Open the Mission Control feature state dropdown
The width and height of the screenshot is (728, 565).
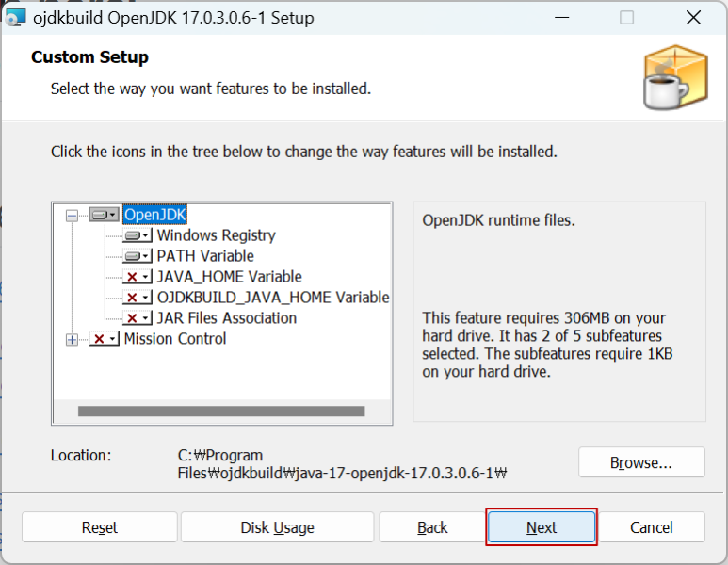(x=105, y=339)
